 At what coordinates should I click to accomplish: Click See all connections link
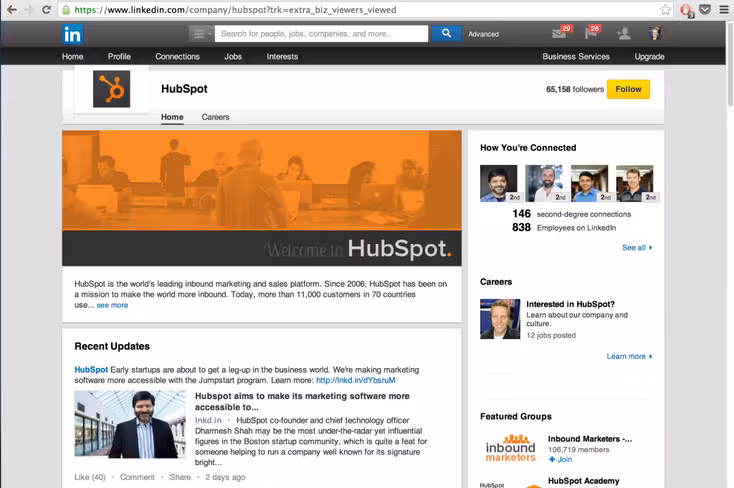pos(637,247)
